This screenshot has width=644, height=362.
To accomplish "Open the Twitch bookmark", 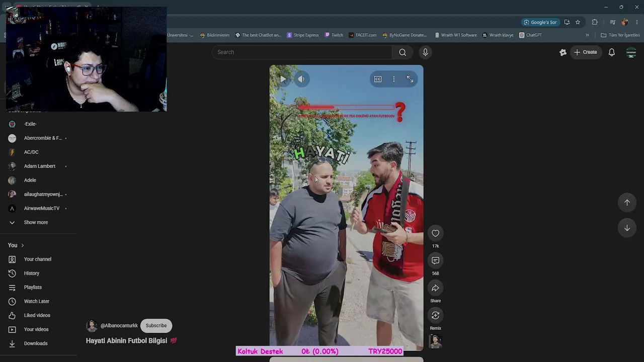I will pyautogui.click(x=334, y=35).
